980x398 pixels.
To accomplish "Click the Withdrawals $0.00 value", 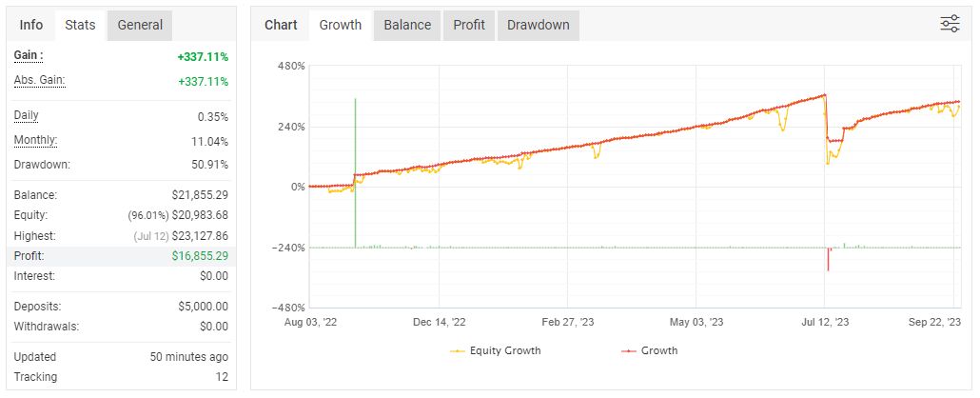I will (x=214, y=326).
